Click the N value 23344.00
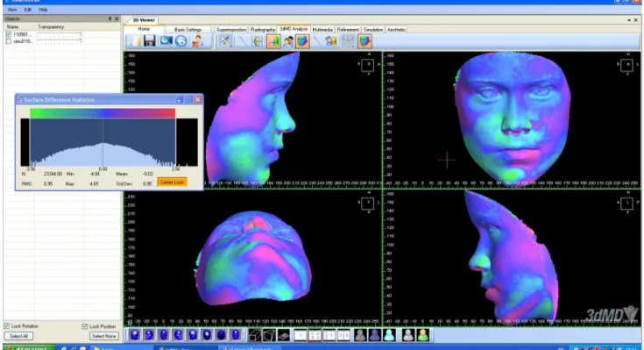 coord(53,174)
